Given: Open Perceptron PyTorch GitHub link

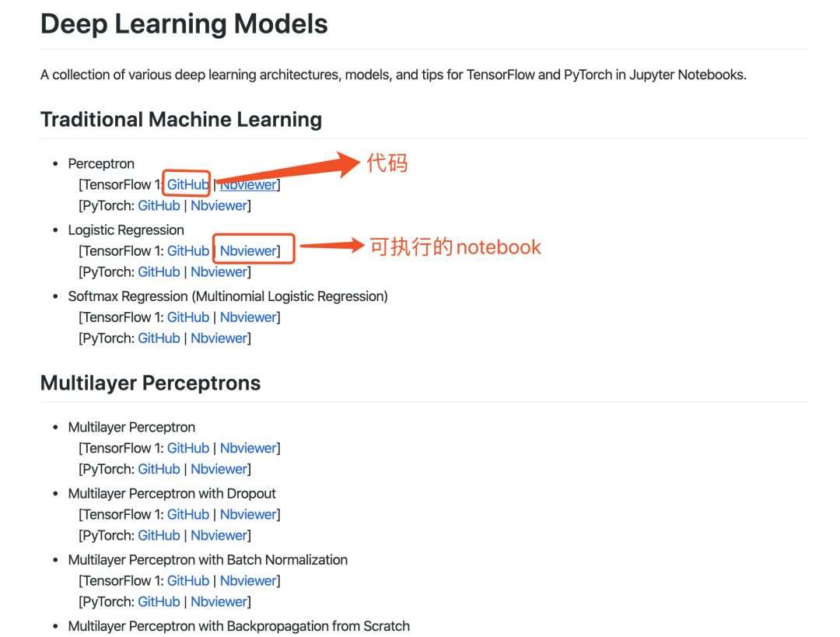Looking at the screenshot, I should tap(159, 206).
